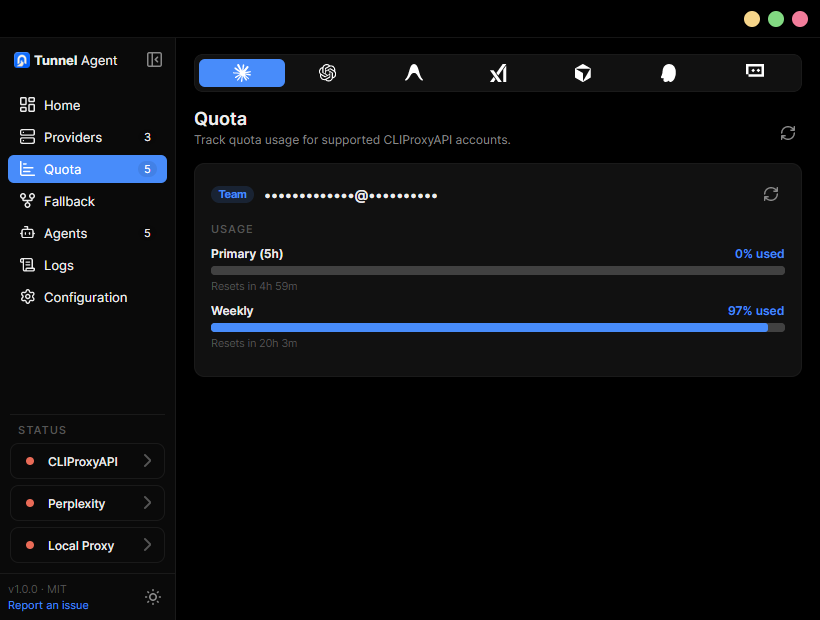Click the CLIProxyAPI red status dot

point(30,461)
